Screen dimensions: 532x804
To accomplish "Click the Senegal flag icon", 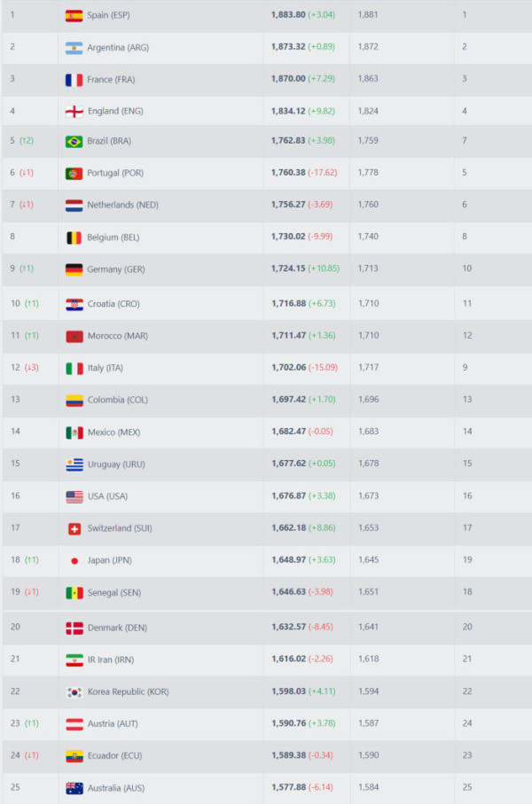I will click(x=74, y=592).
